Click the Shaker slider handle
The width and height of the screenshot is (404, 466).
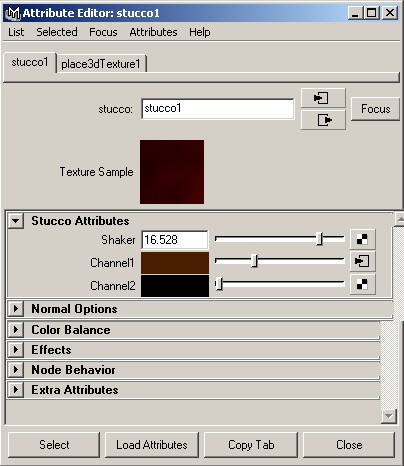tap(319, 239)
